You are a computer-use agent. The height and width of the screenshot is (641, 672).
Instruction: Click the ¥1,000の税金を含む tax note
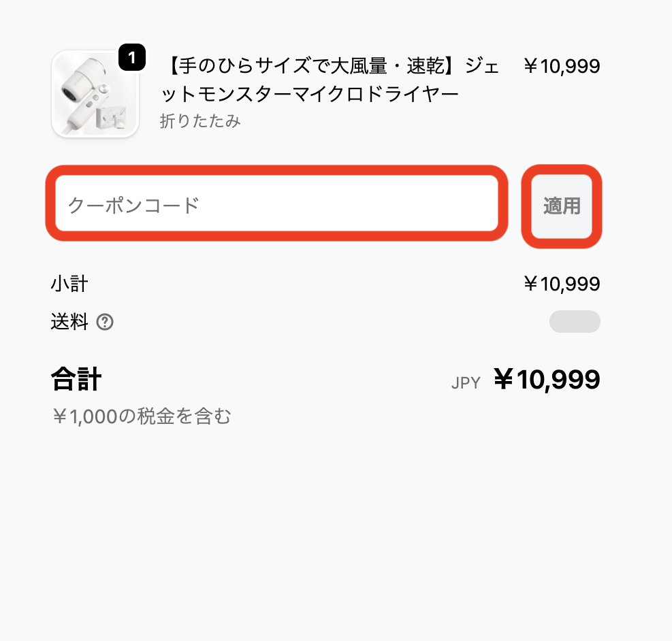pyautogui.click(x=142, y=416)
